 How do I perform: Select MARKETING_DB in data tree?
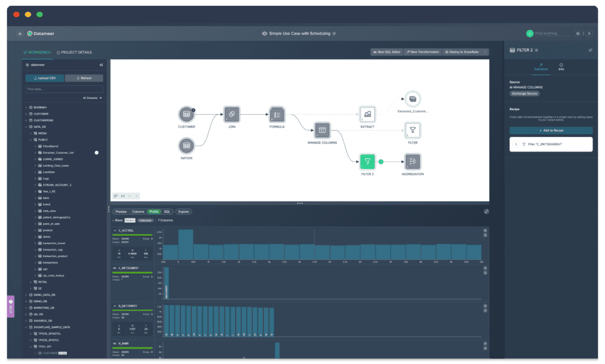[44, 308]
